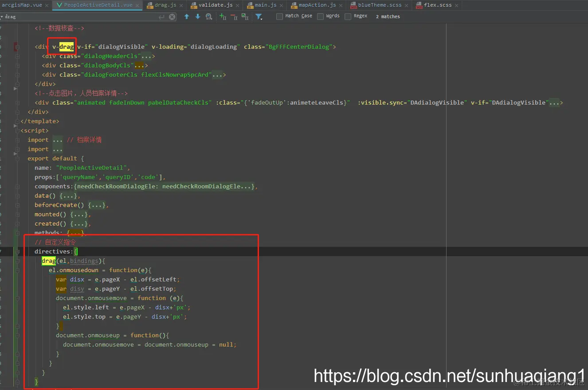Collapse document.onmouseup function fold marker
588x390 pixels.
point(17,335)
